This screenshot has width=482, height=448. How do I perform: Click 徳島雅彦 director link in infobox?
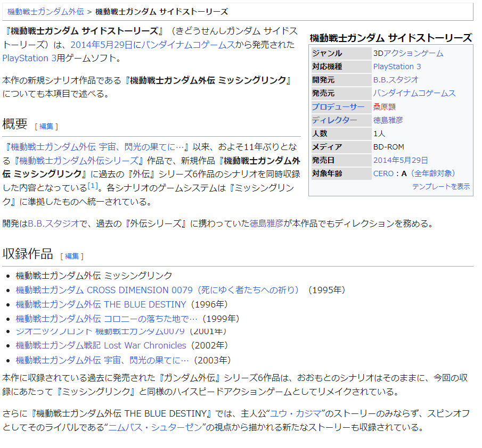coord(388,120)
